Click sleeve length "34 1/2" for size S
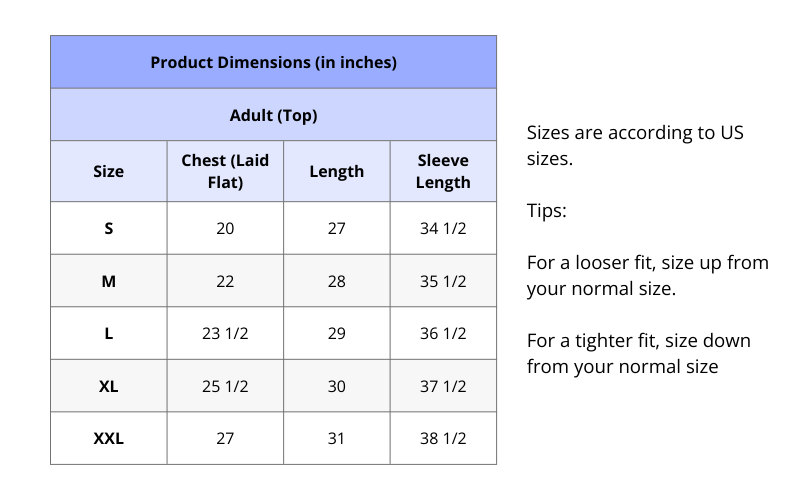Viewport: 800px width, 500px height. 442,228
